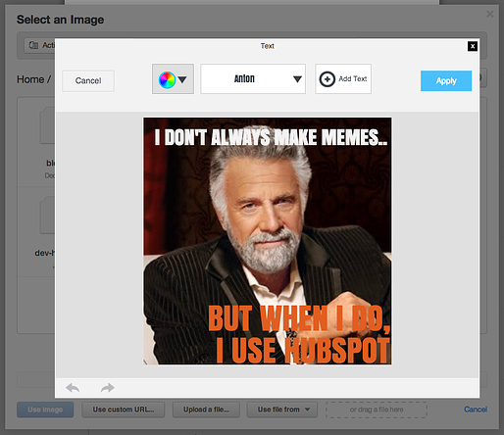Viewport: 504px width, 435px height.
Task: Apply the text changes
Action: pos(446,80)
